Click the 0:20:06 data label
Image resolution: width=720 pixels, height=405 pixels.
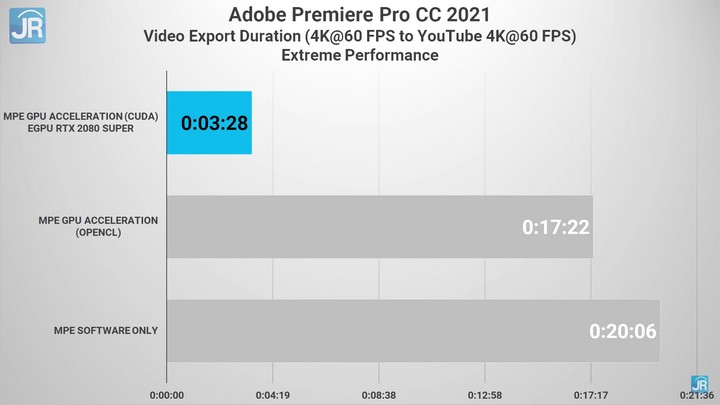point(622,330)
